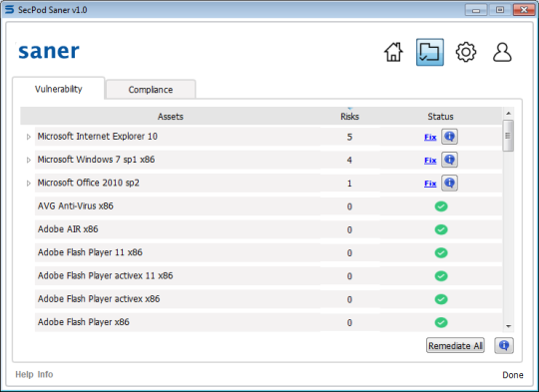
Task: Sort by the Assets column header
Action: point(170,117)
